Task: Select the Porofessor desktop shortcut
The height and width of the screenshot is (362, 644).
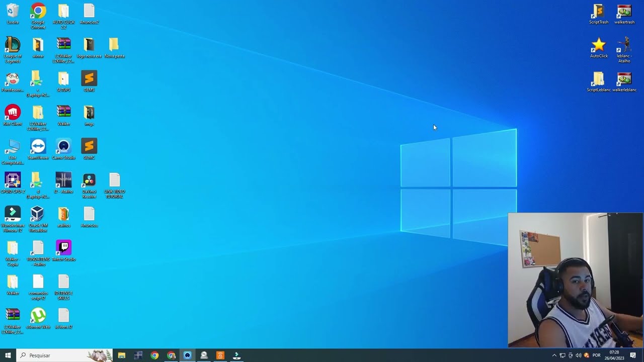Action: pos(13,81)
